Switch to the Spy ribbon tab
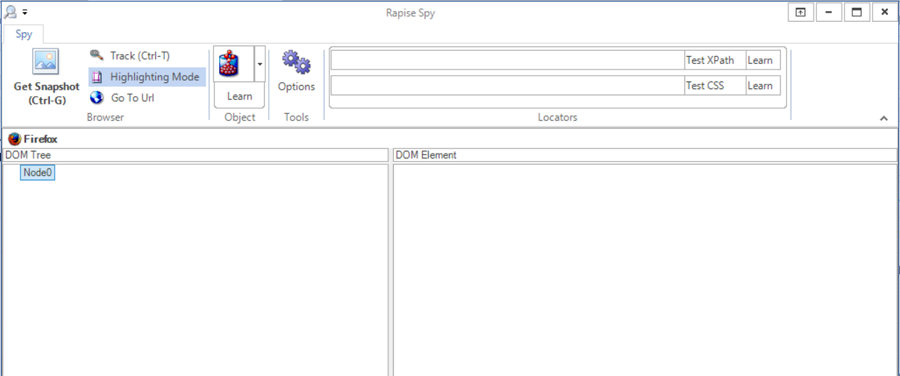Viewport: 900px width, 376px height. (24, 34)
